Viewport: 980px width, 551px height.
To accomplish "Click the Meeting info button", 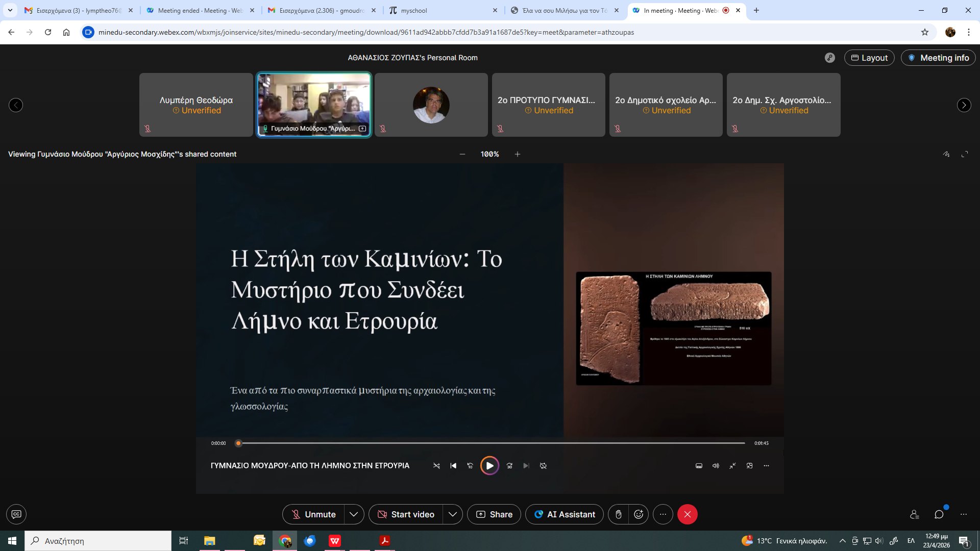I will pos(938,58).
